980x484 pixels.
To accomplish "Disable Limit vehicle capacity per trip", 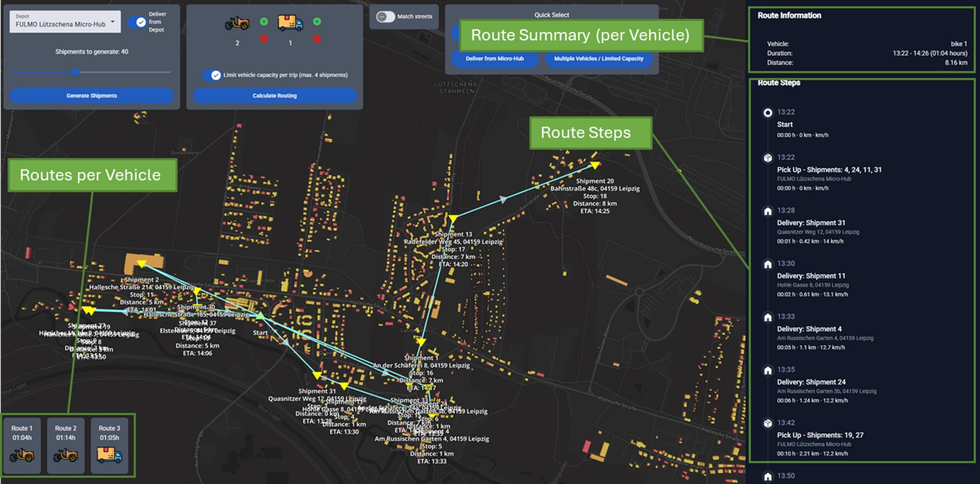I will point(211,75).
